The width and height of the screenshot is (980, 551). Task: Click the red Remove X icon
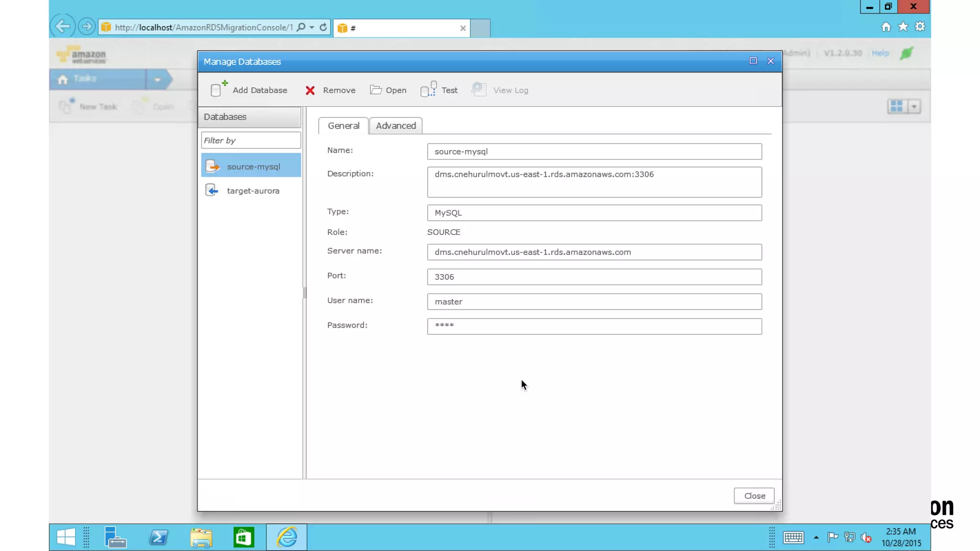(x=310, y=90)
